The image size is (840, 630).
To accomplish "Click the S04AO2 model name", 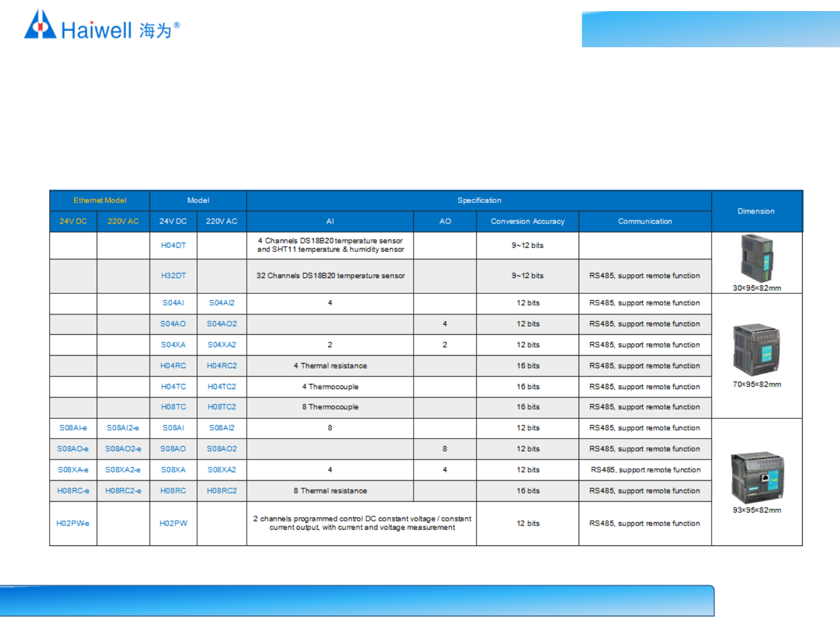I will [222, 324].
